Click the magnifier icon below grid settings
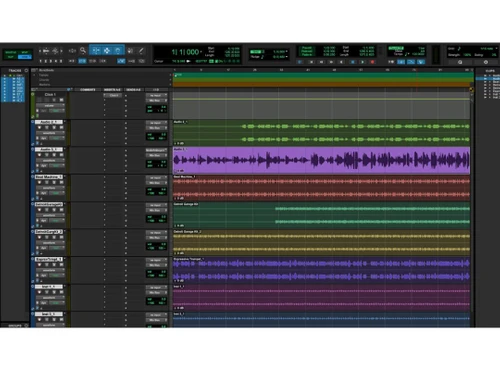This screenshot has width=500, height=375. 460,62
